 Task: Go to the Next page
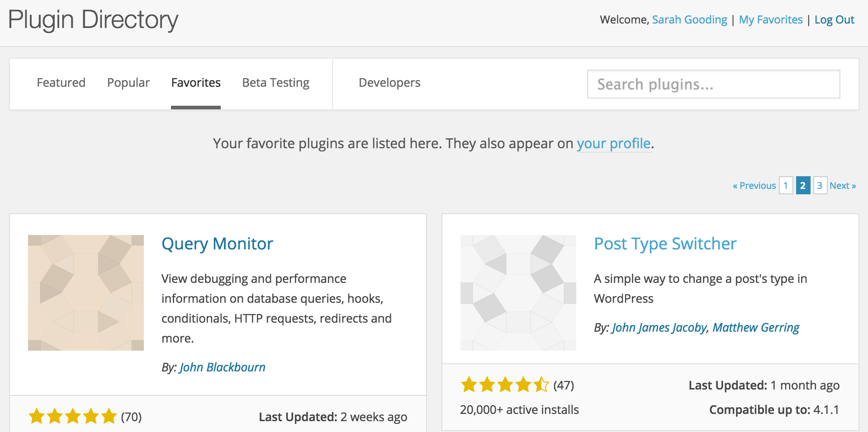[843, 186]
